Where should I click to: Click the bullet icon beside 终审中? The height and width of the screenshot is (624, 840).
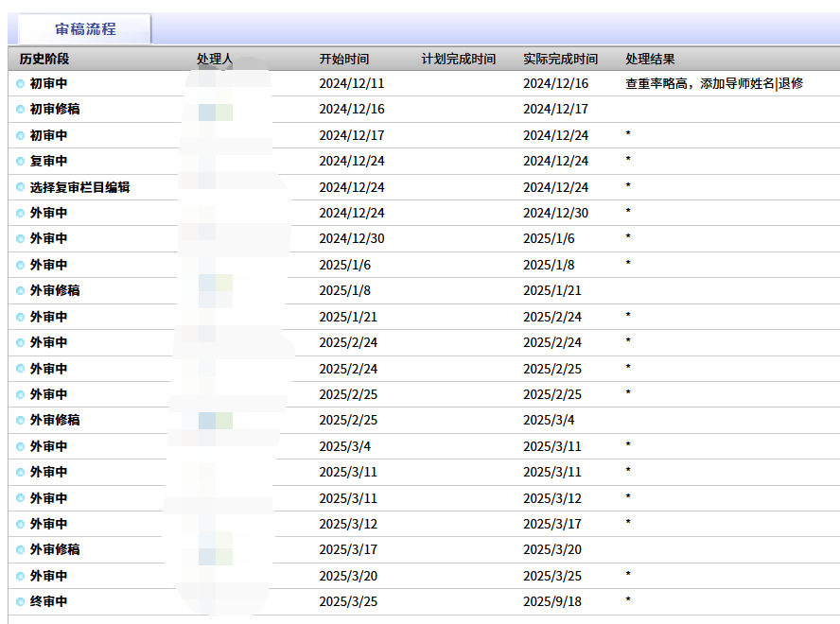(x=20, y=601)
